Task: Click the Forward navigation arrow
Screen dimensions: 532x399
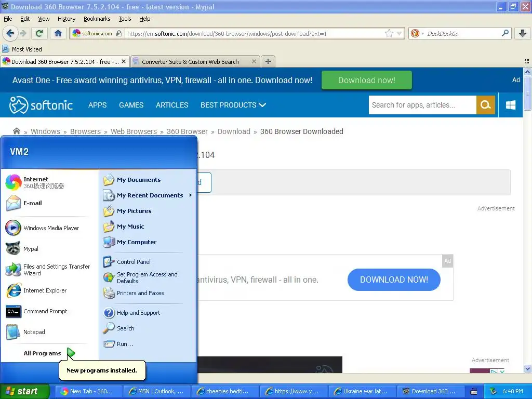Action: click(23, 33)
